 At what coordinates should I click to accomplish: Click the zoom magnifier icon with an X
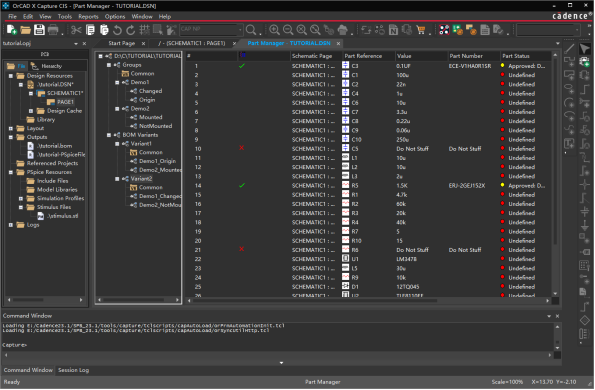click(302, 30)
